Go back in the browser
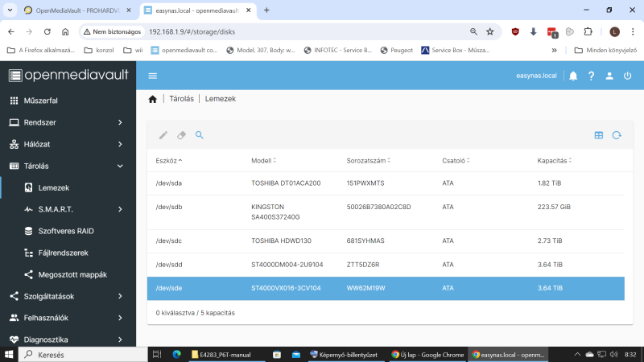 (x=11, y=31)
